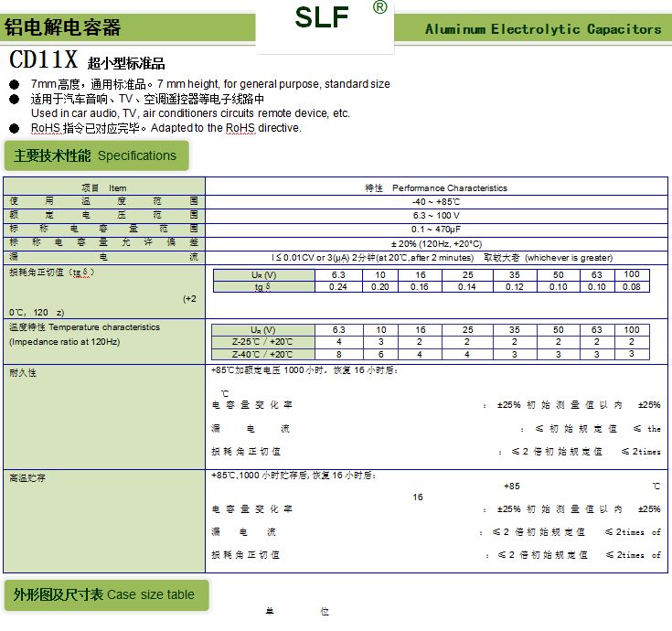Click the line "7 mm height, for general purpose, standard size"
The width and height of the screenshot is (672, 631).
point(273,84)
